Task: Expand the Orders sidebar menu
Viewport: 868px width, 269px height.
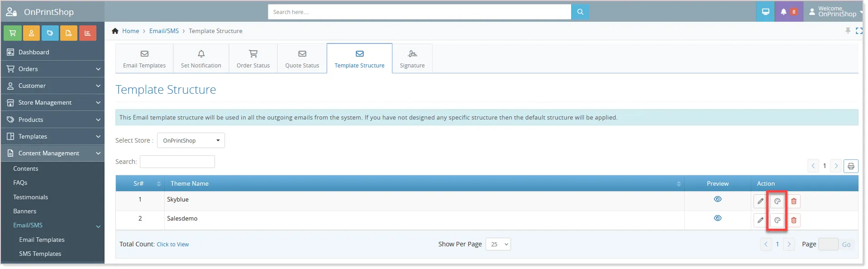Action: coord(52,69)
